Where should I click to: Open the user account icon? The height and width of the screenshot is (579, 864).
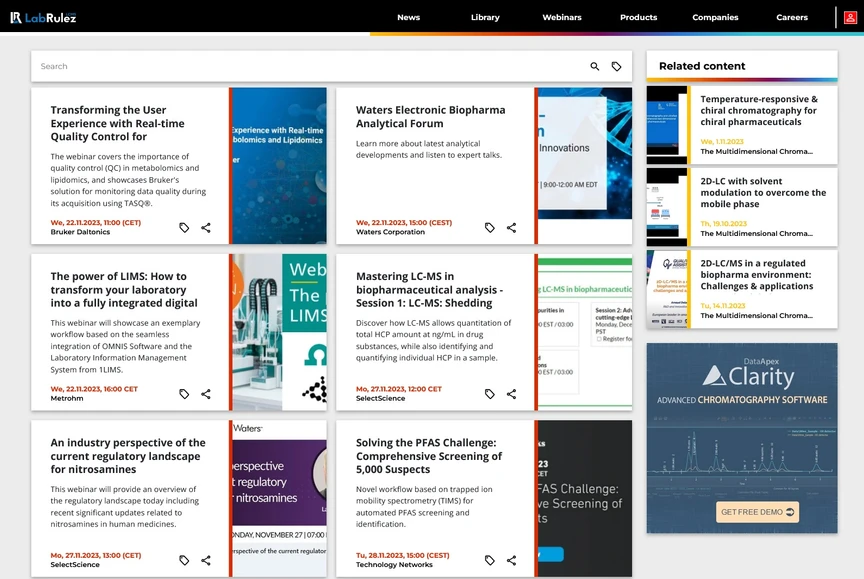850,18
